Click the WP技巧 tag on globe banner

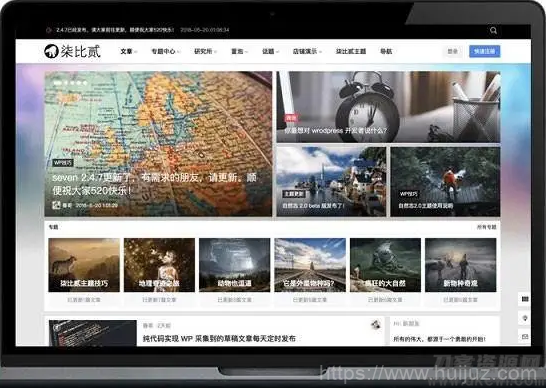(x=63, y=163)
